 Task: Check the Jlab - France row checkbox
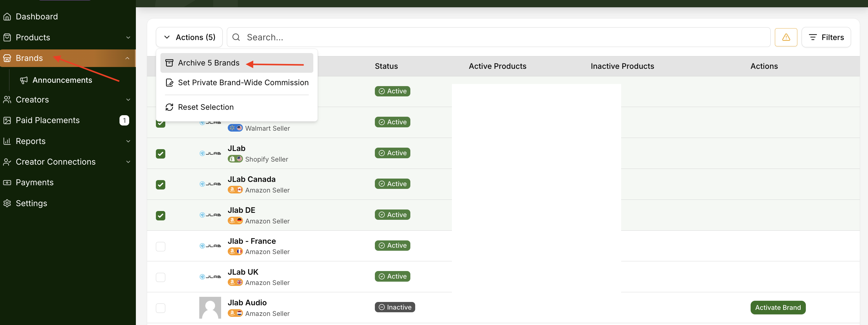(161, 246)
